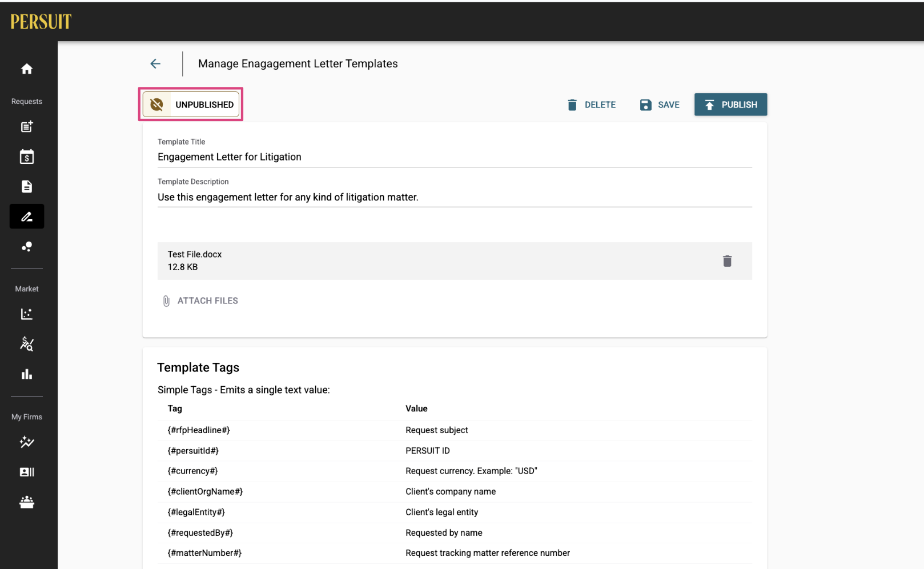This screenshot has height=569, width=924.
Task: Open the calendar dollar icon in sidebar
Action: tap(27, 157)
